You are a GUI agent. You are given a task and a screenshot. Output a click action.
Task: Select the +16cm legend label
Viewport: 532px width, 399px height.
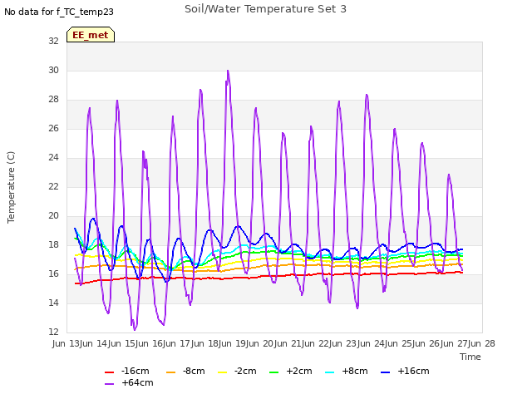pos(413,372)
